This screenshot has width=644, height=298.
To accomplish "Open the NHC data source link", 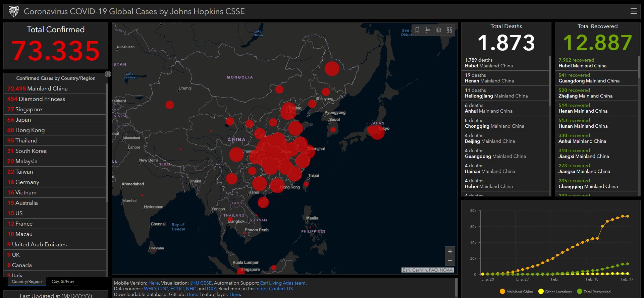I will point(191,289).
